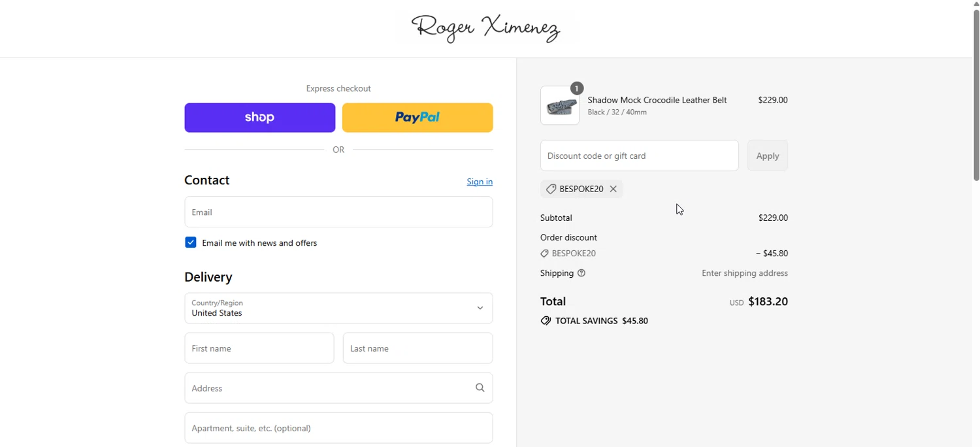
Task: Focus the Last name field
Action: (417, 348)
